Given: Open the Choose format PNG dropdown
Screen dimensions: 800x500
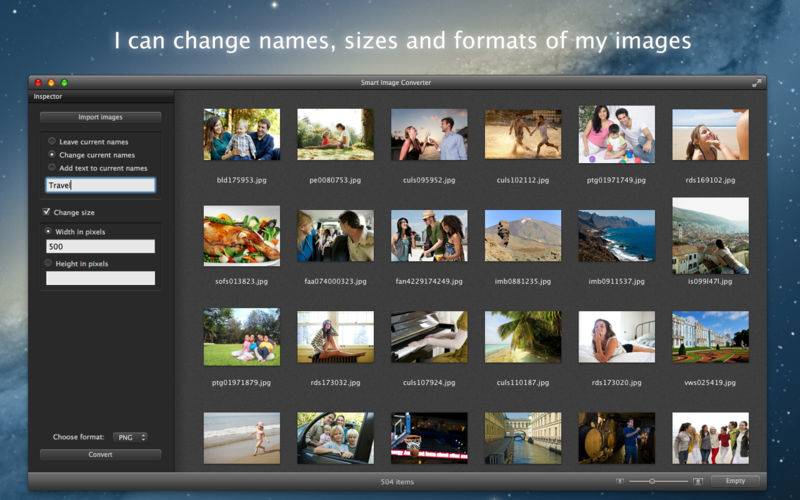Looking at the screenshot, I should point(130,437).
